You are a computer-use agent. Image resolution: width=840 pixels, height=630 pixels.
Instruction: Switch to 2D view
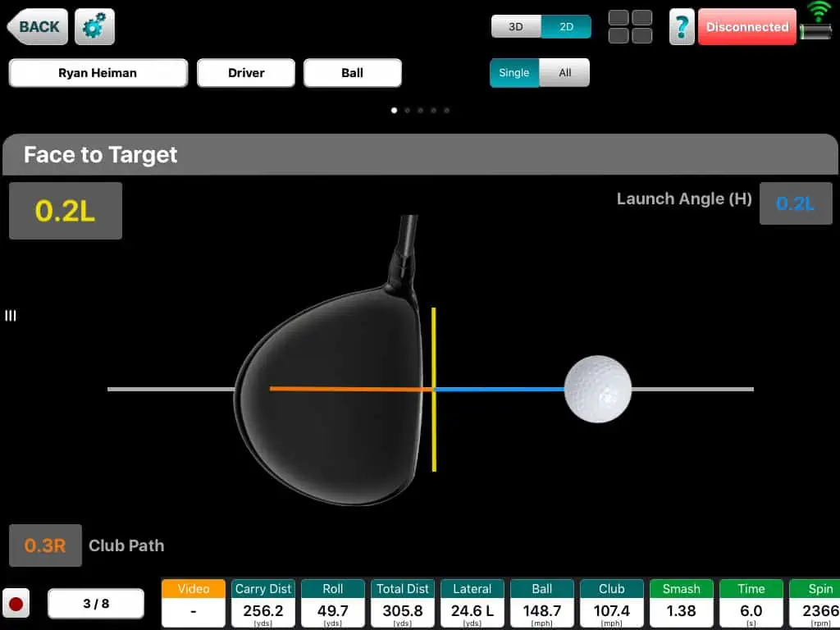click(x=566, y=26)
